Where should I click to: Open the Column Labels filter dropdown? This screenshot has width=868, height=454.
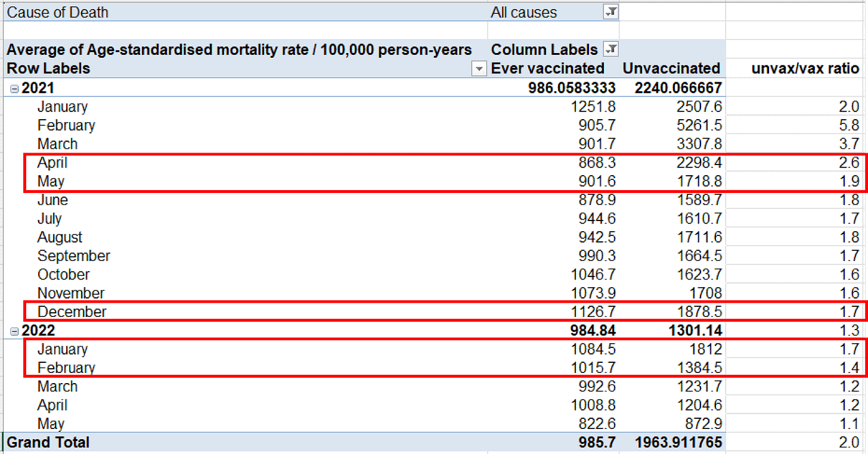(x=611, y=49)
